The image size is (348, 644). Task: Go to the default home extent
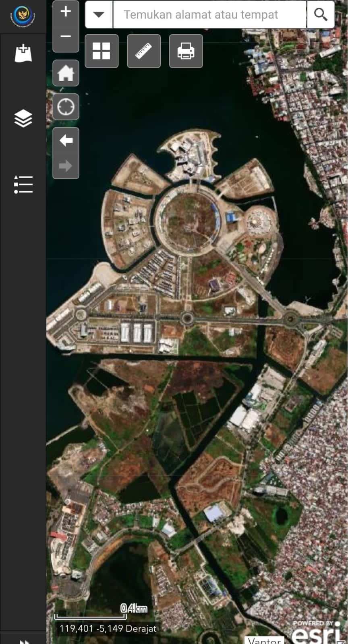66,74
